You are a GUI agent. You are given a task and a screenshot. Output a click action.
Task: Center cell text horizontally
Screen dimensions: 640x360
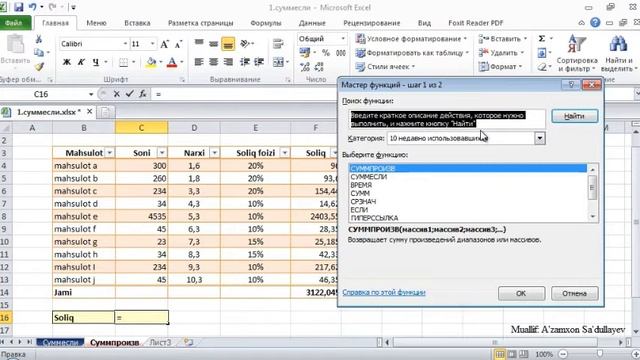click(213, 62)
